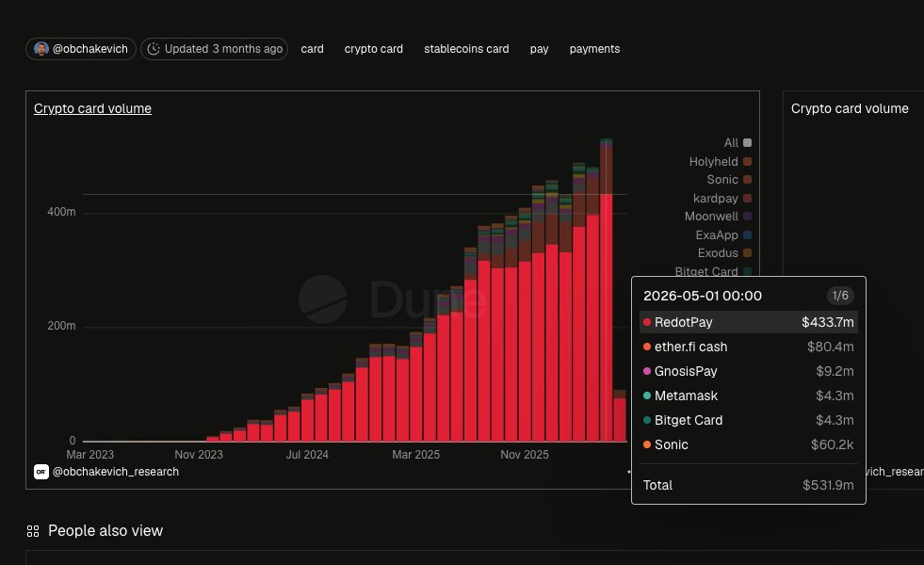Click the second Crypto card volume panel title
924x565 pixels.
pos(850,108)
